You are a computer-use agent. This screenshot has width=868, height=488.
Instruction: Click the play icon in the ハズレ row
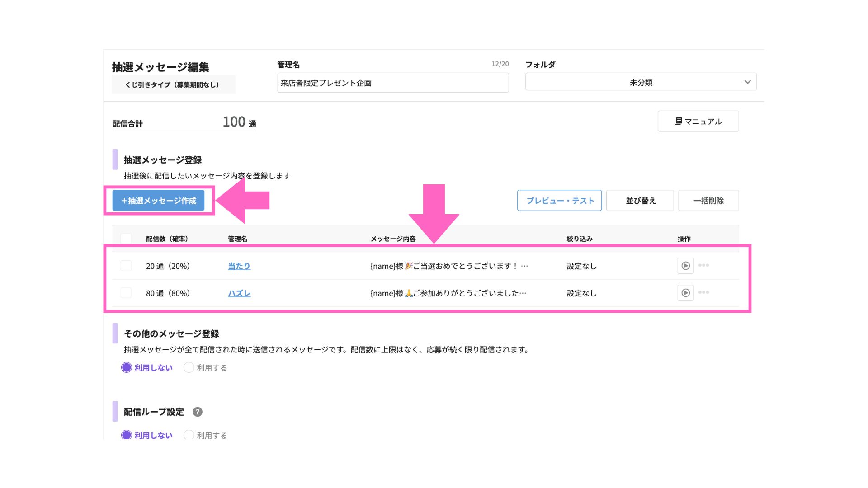pyautogui.click(x=685, y=293)
